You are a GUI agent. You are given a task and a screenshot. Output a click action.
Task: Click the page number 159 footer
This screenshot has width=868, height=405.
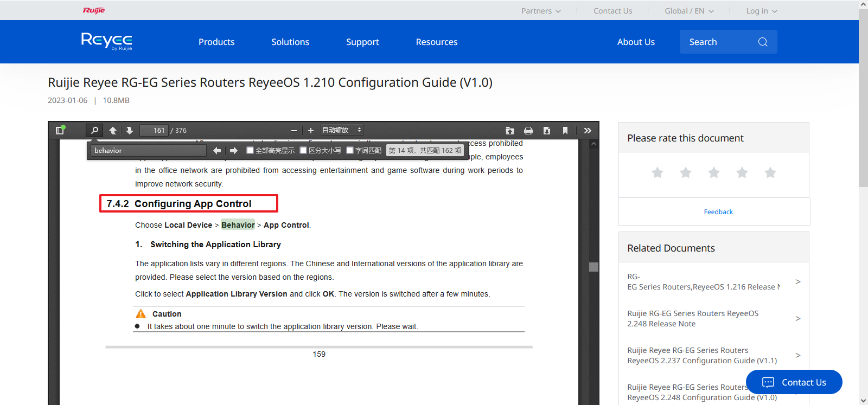(319, 354)
